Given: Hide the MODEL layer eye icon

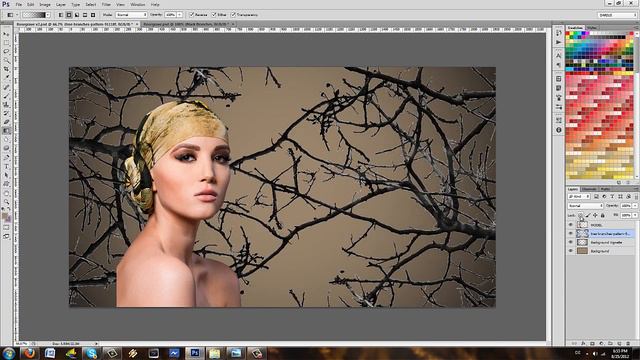Looking at the screenshot, I should pyautogui.click(x=571, y=224).
